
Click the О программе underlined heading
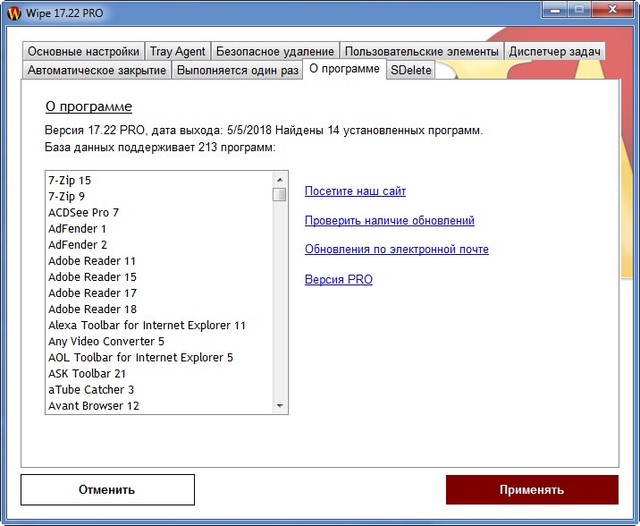tap(89, 107)
